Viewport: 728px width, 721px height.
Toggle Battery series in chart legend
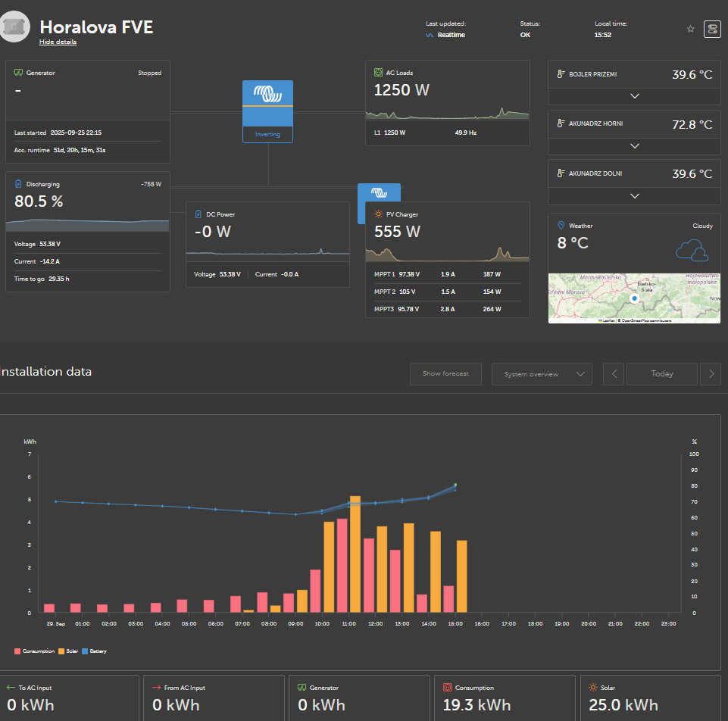[94, 651]
